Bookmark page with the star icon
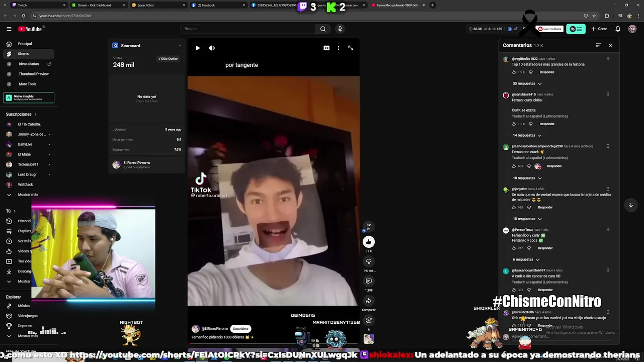The height and width of the screenshot is (362, 644). coord(594,16)
